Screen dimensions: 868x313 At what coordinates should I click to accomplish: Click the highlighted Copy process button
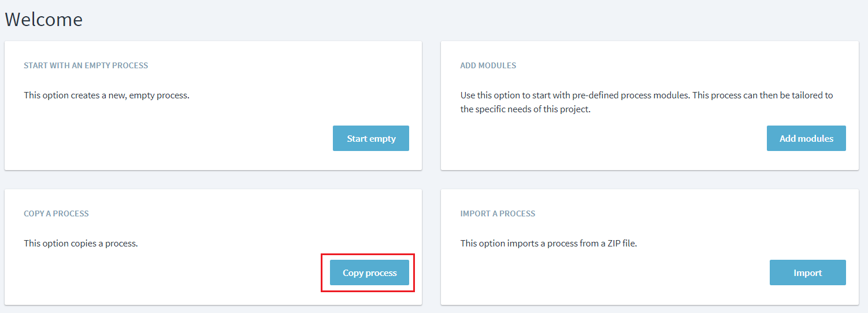369,273
